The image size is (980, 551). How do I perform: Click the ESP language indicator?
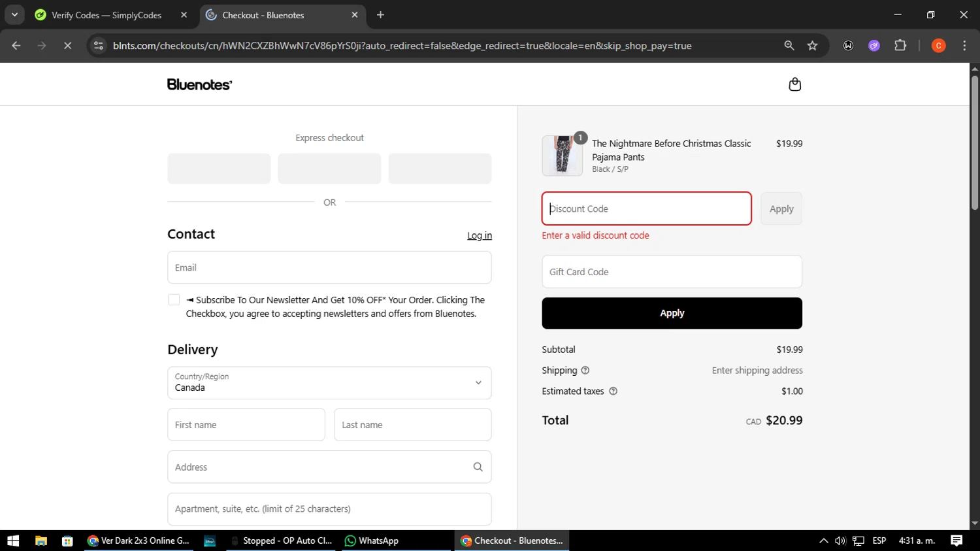click(x=879, y=541)
